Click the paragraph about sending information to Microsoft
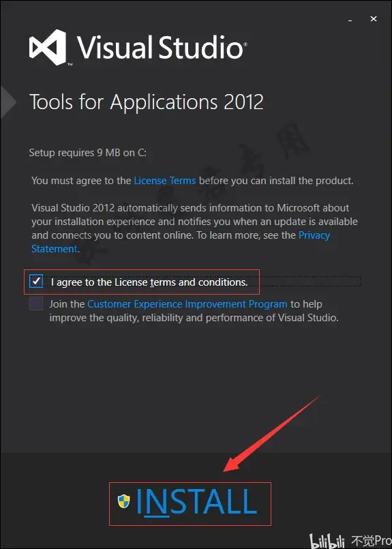This screenshot has width=392, height=549. coord(194,228)
